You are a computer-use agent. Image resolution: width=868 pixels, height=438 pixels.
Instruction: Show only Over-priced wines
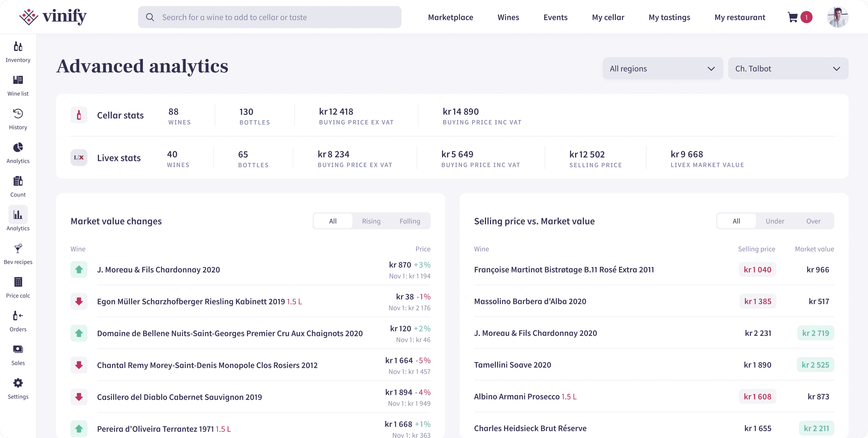pyautogui.click(x=813, y=221)
